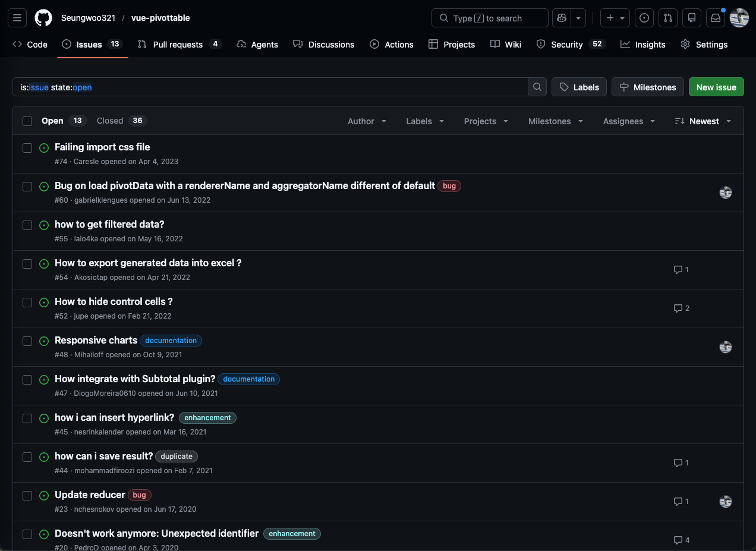
Task: Open the sidebar hamburger menu icon
Action: pyautogui.click(x=17, y=18)
